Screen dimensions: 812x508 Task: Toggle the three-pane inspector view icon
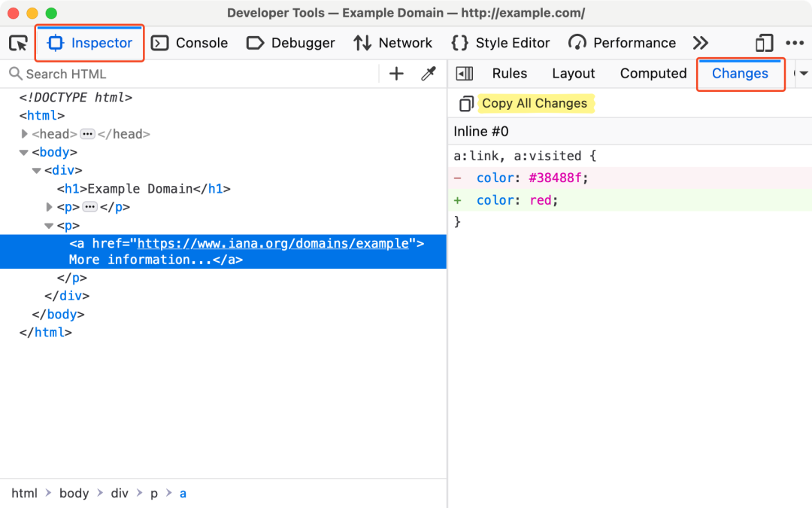click(465, 74)
